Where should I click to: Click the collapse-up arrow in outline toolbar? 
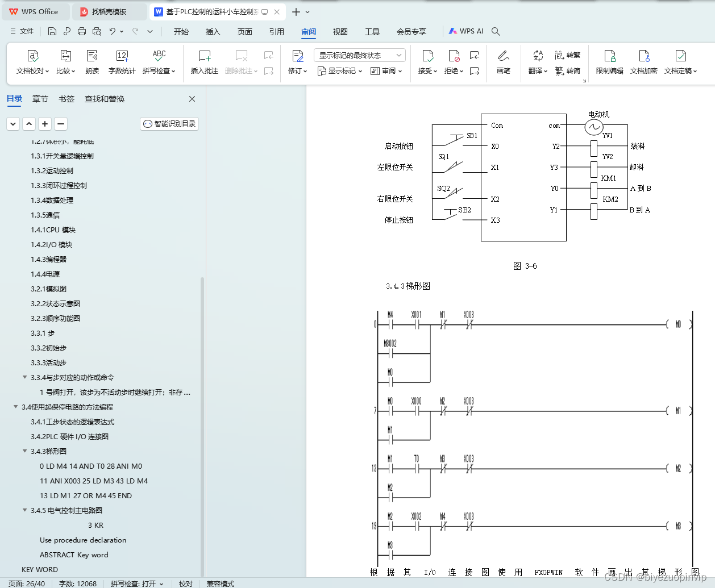(29, 123)
